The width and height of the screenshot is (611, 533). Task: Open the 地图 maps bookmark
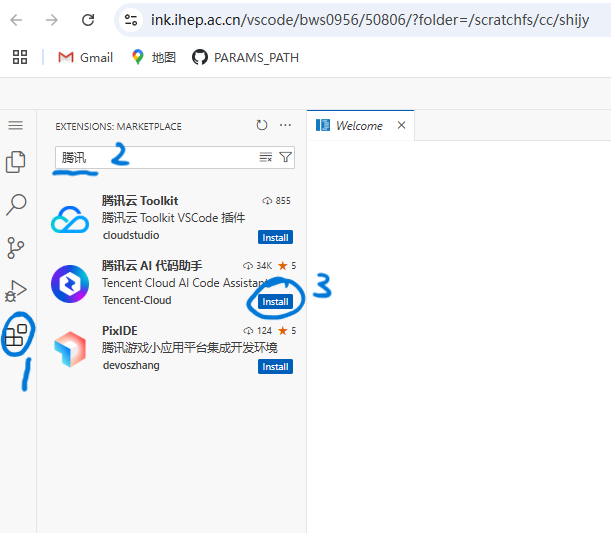(x=154, y=58)
